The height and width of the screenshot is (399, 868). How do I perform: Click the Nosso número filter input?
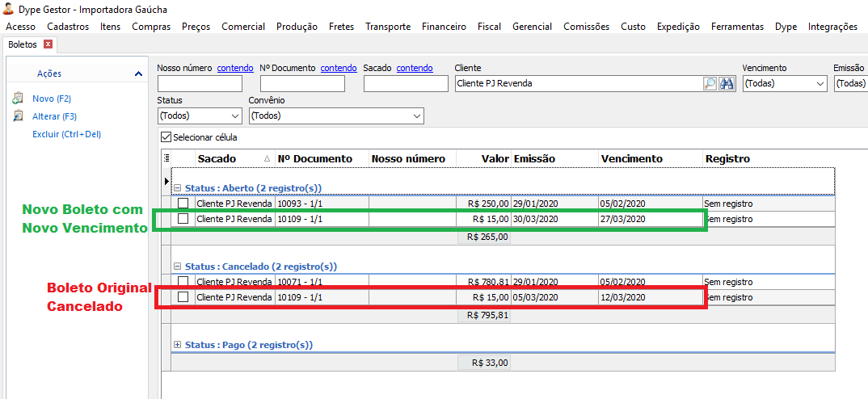[x=200, y=83]
